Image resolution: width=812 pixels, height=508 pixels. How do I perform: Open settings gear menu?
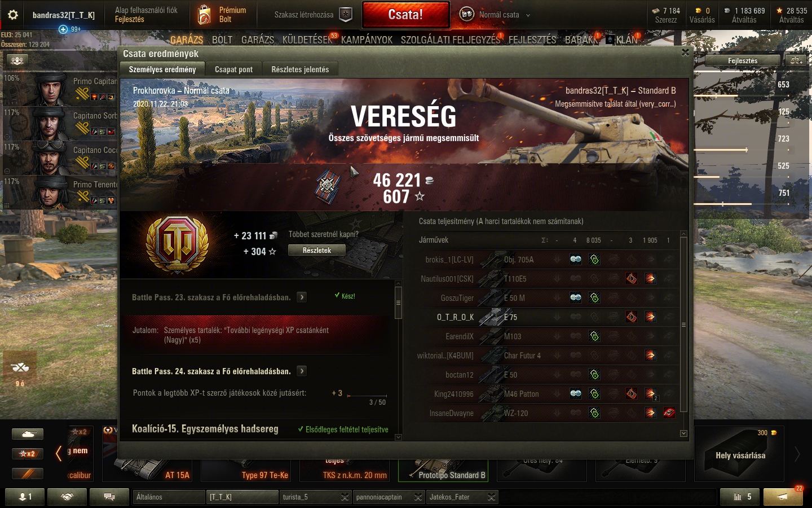[x=12, y=15]
